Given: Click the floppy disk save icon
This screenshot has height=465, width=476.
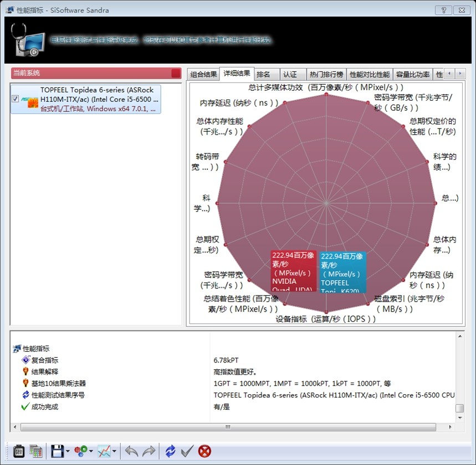Looking at the screenshot, I should tap(57, 451).
